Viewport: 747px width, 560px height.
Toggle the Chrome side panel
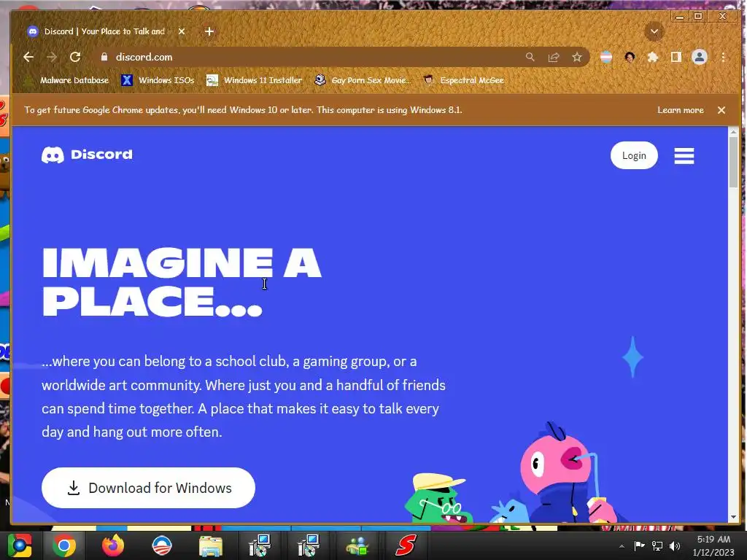tap(676, 57)
